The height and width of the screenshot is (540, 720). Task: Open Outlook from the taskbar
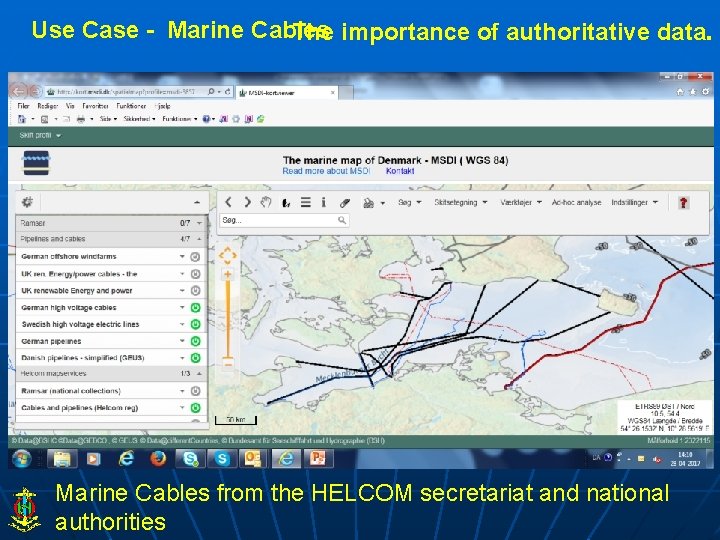[x=253, y=458]
